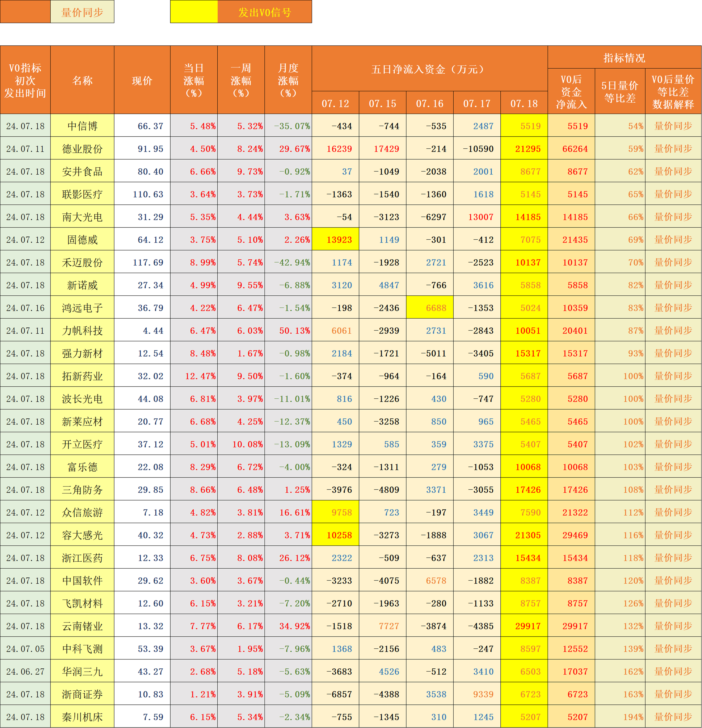Select the 07.18 date column header
The image size is (702, 728).
tap(524, 103)
